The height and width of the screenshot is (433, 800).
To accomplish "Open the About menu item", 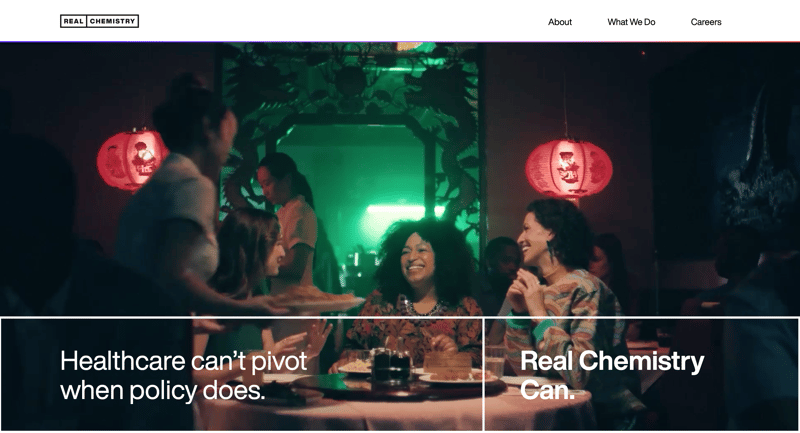I will click(560, 22).
